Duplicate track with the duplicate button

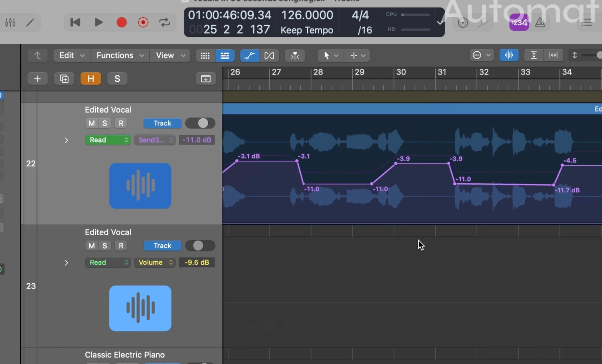tap(64, 79)
